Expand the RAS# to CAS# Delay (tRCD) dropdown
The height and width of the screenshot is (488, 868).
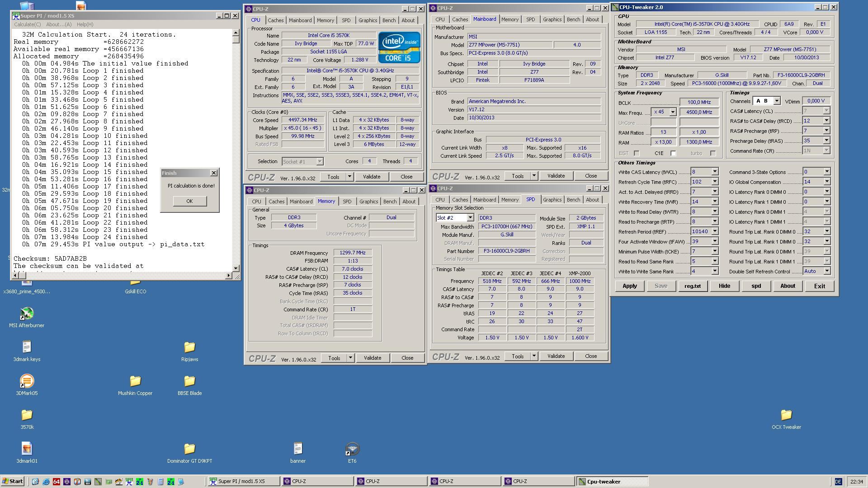[x=826, y=121]
